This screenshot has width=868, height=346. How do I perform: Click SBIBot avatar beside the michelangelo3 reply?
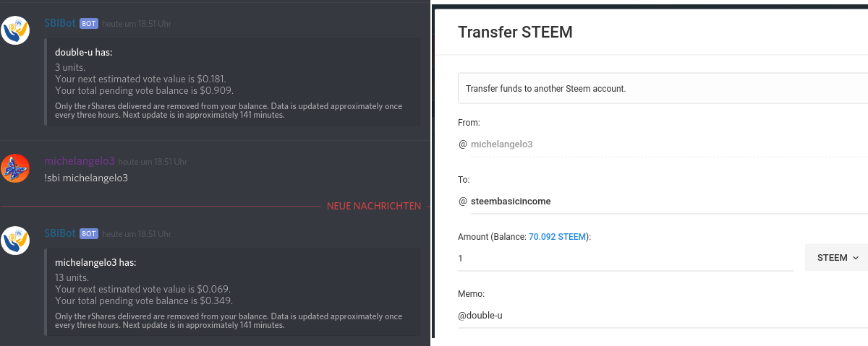[x=15, y=240]
